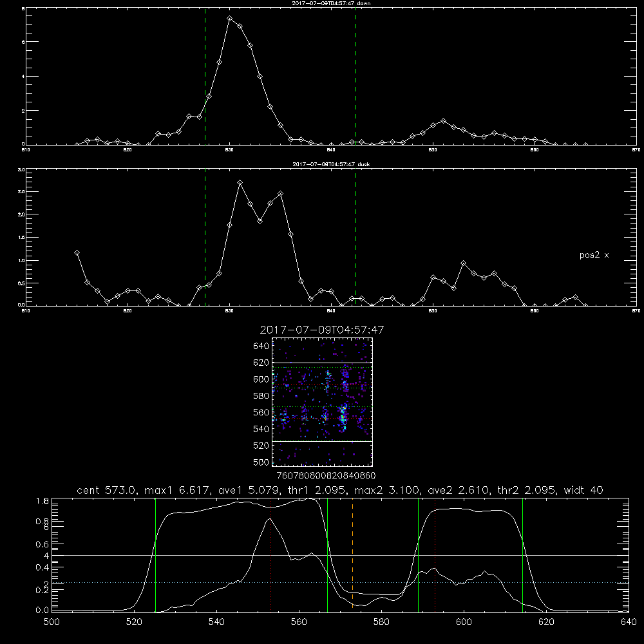Click the upper white horizontal line in image
Viewport: 644px width, 644px height.
[x=322, y=363]
